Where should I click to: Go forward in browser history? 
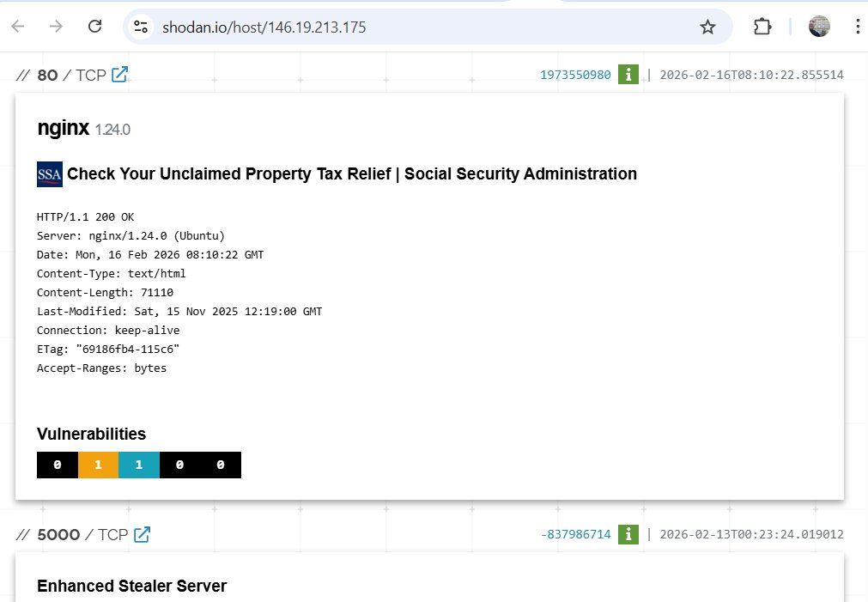pos(56,26)
